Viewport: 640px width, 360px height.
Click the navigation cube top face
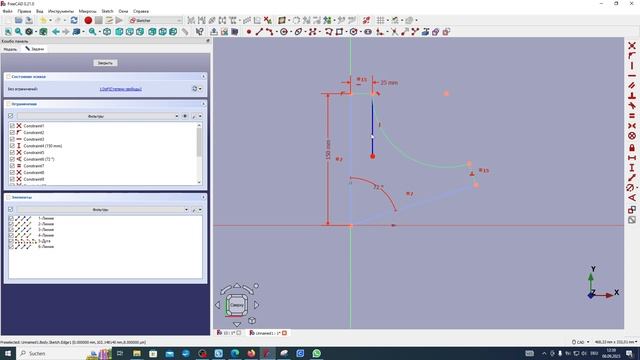tap(237, 305)
